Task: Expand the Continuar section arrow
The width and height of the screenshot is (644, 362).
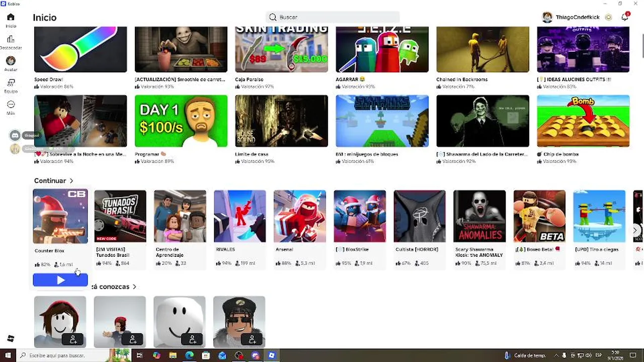Action: 71,180
